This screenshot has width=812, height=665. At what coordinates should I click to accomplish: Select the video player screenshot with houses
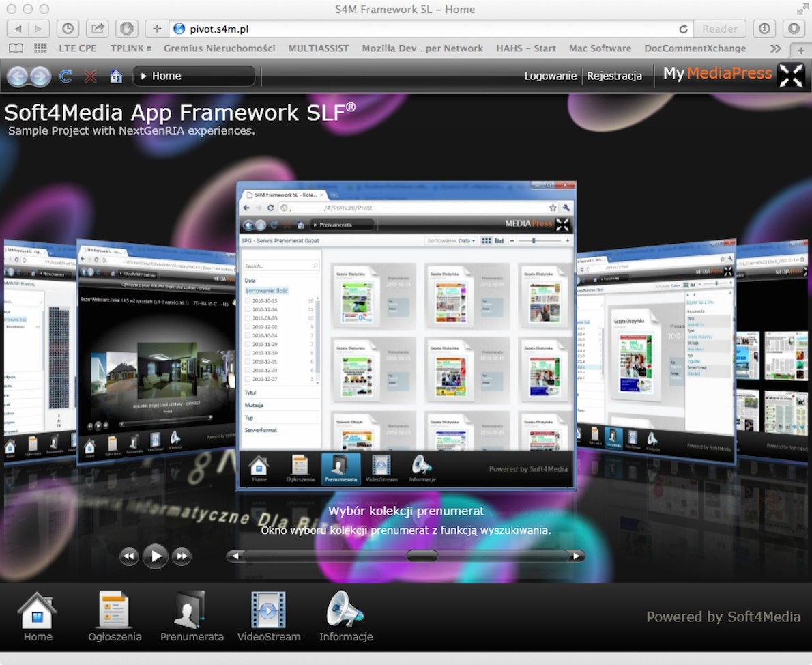click(157, 352)
